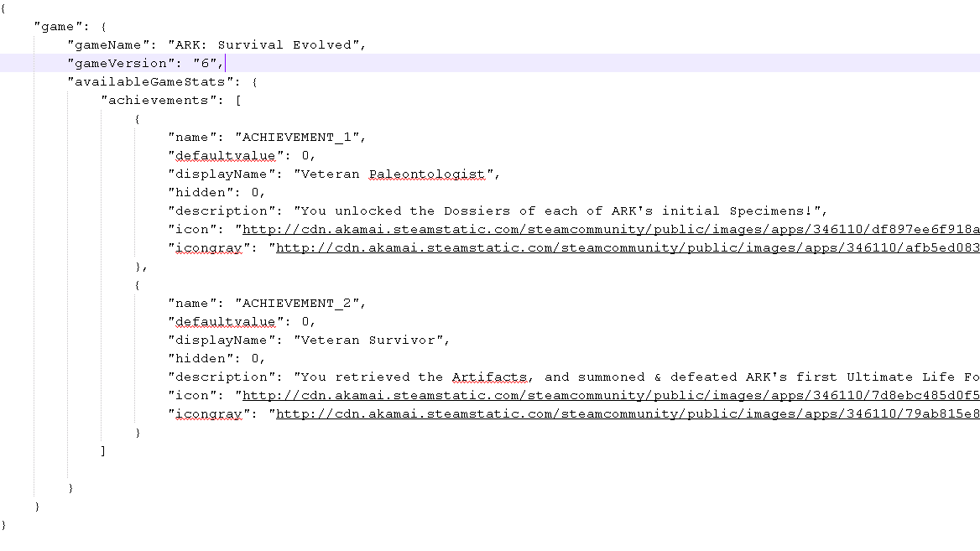Place the cursor in the "6" version value
Viewport: 980px width, 551px height.
point(205,63)
